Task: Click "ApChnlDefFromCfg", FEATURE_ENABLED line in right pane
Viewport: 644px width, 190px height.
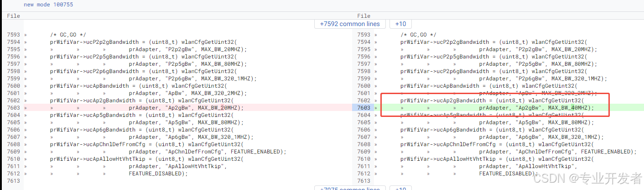Action: coord(558,152)
